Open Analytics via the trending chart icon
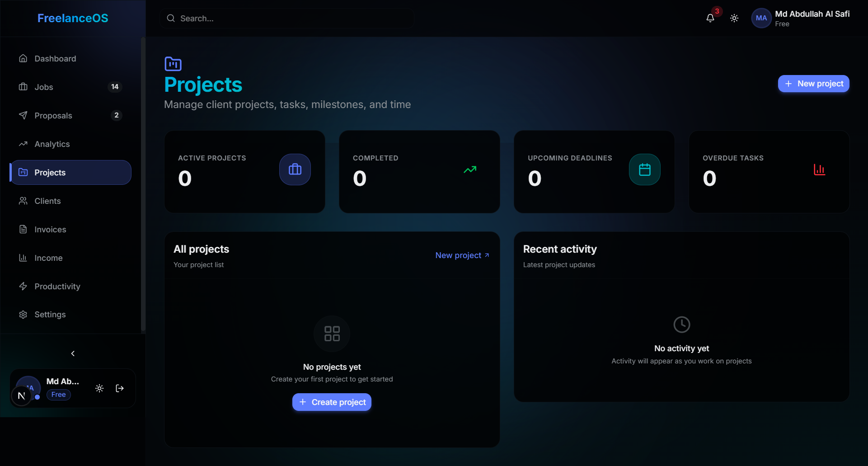 (x=23, y=144)
